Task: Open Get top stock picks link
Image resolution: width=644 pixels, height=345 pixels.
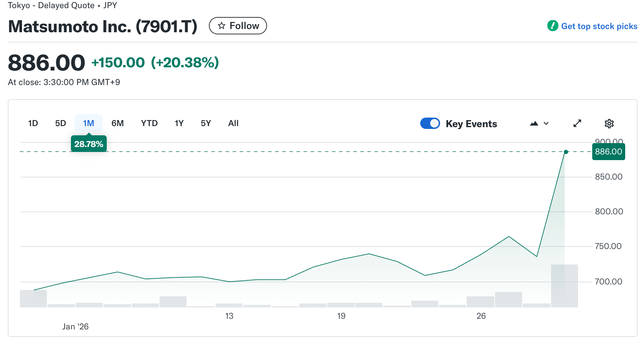Action: click(x=599, y=26)
